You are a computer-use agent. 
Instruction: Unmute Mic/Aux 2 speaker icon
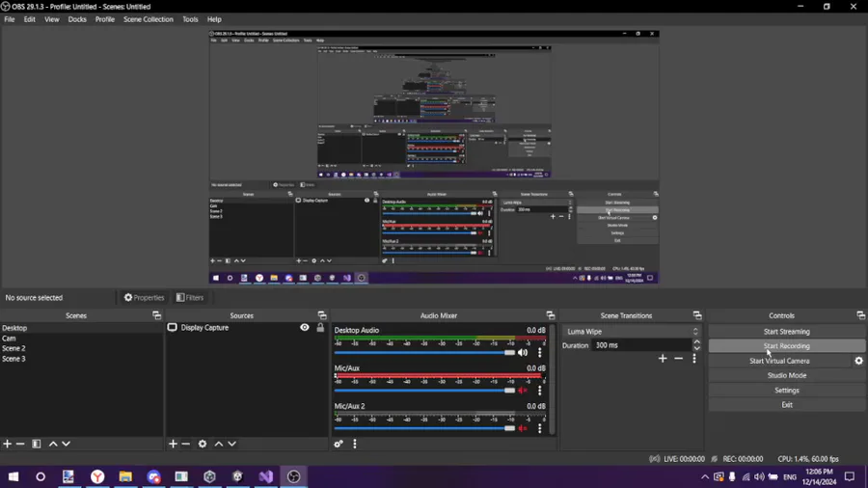(x=523, y=428)
